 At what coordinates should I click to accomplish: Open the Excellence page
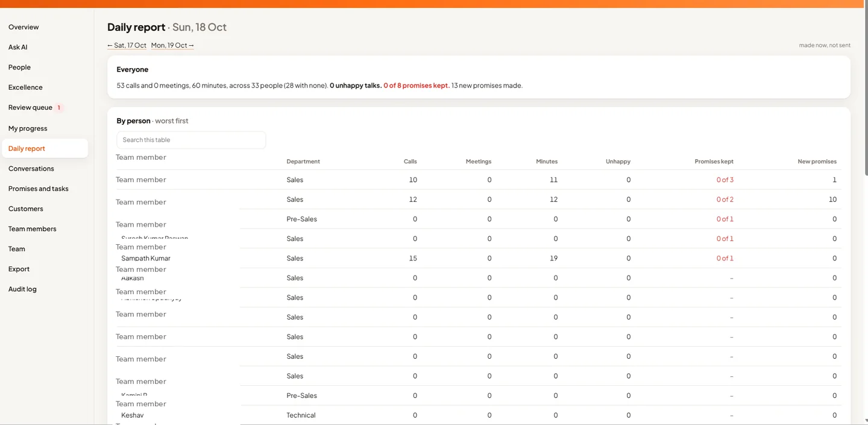(25, 87)
